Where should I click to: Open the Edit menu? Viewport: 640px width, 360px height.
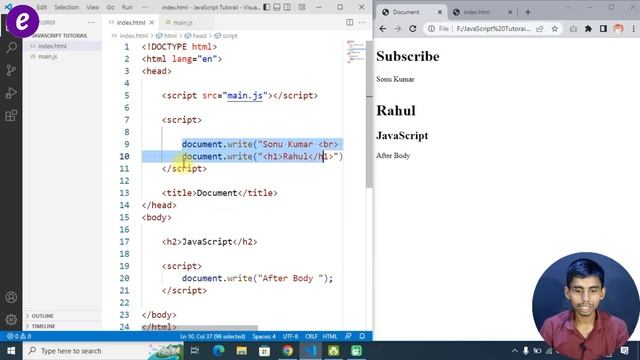[x=42, y=7]
